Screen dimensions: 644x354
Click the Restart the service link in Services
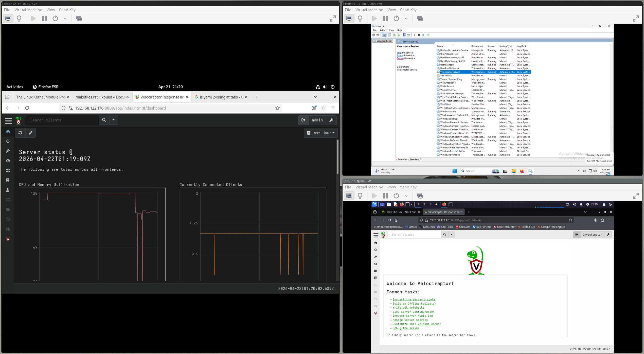point(400,58)
